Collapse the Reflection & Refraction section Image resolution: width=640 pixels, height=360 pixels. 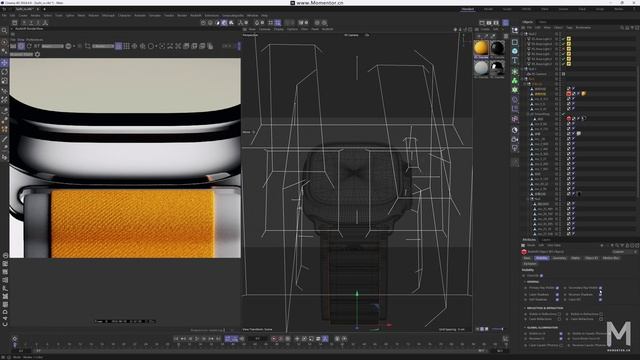point(525,308)
